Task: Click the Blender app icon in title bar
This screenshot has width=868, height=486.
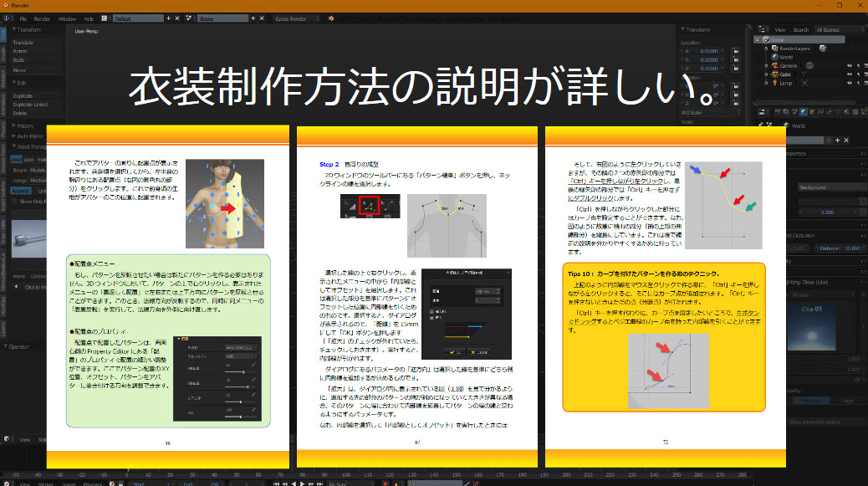Action: click(x=6, y=5)
